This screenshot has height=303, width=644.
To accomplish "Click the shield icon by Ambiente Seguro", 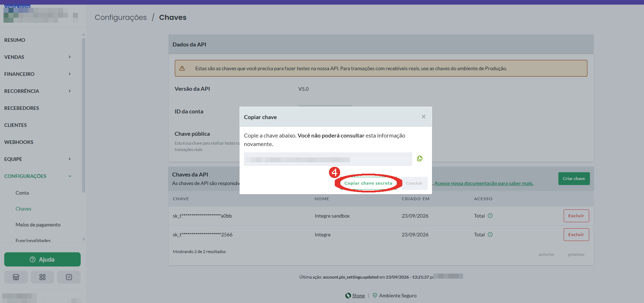I will (x=375, y=295).
